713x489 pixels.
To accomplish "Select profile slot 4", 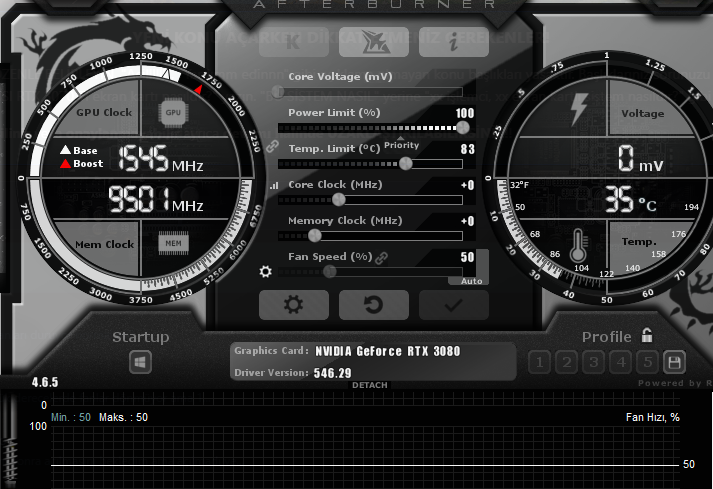I will pos(621,363).
